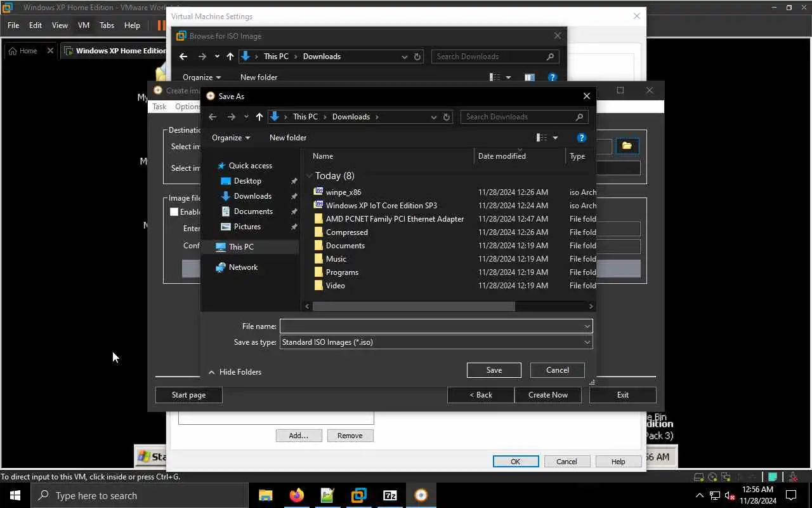Open VMware VM menu
812x508 pixels.
[84, 25]
